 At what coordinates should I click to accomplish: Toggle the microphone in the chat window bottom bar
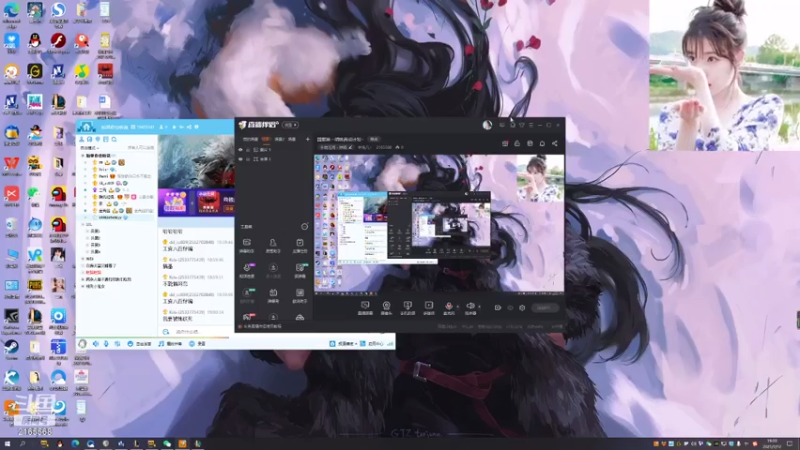106,344
